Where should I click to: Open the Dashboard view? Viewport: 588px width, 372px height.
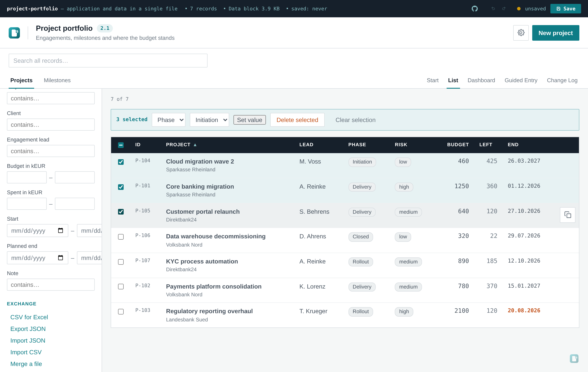481,80
